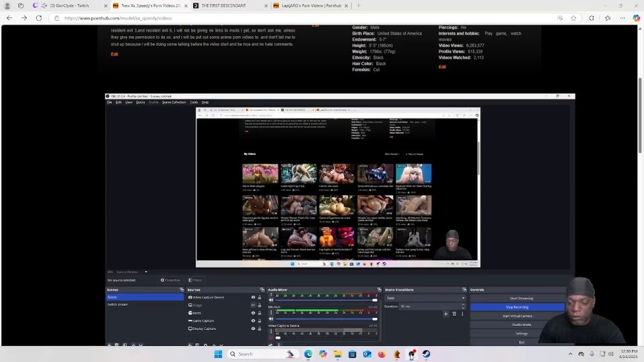This screenshot has height=362, width=644.
Task: Toggle visibility of Game Capture source
Action: (253, 320)
